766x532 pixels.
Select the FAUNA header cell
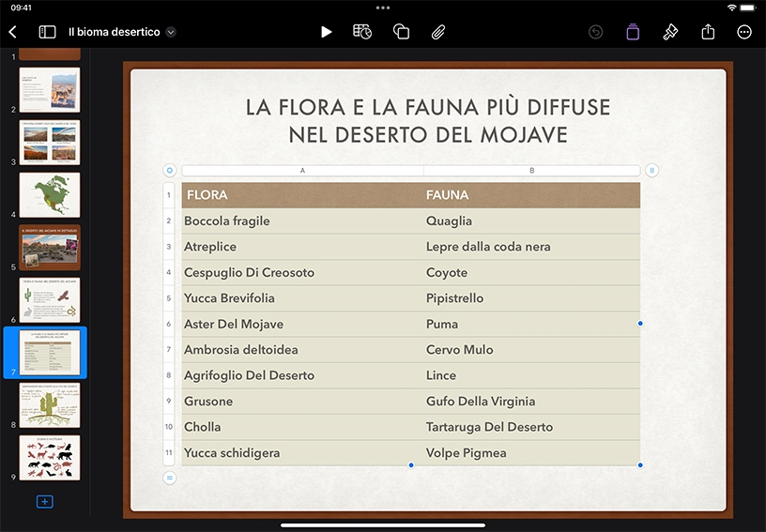point(532,195)
